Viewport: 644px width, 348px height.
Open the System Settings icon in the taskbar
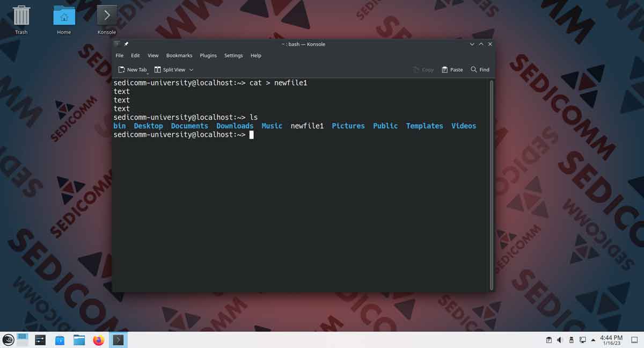(40, 339)
